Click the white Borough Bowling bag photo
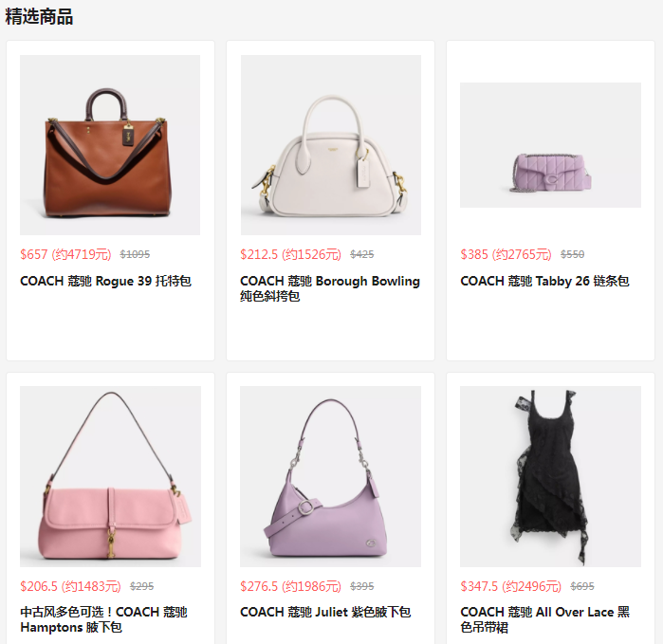Screen dimensions: 663x644 pyautogui.click(x=331, y=144)
